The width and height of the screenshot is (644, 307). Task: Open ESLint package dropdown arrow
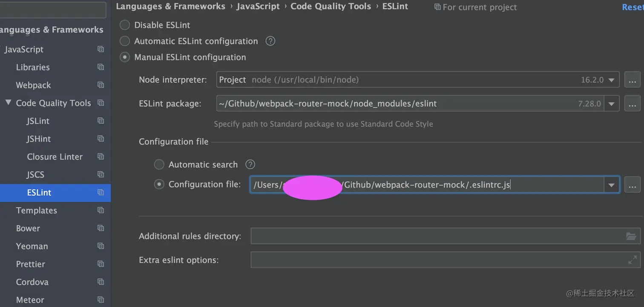612,104
